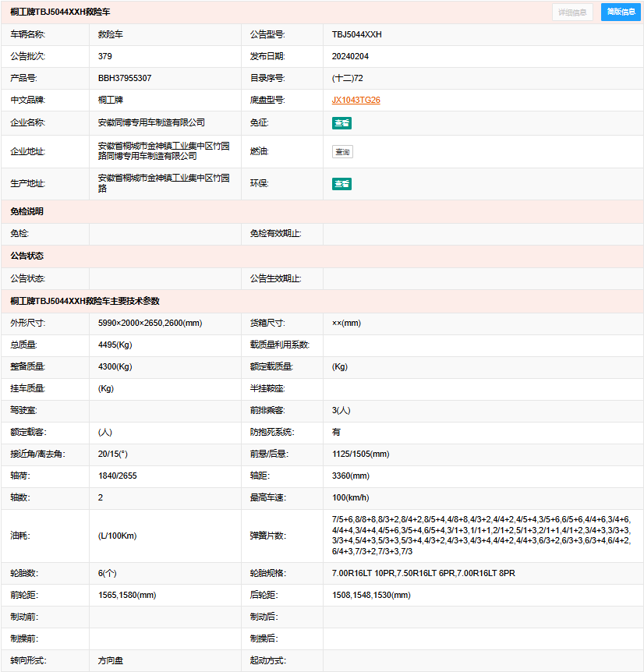Click the steering type value 方向盘

111,661
